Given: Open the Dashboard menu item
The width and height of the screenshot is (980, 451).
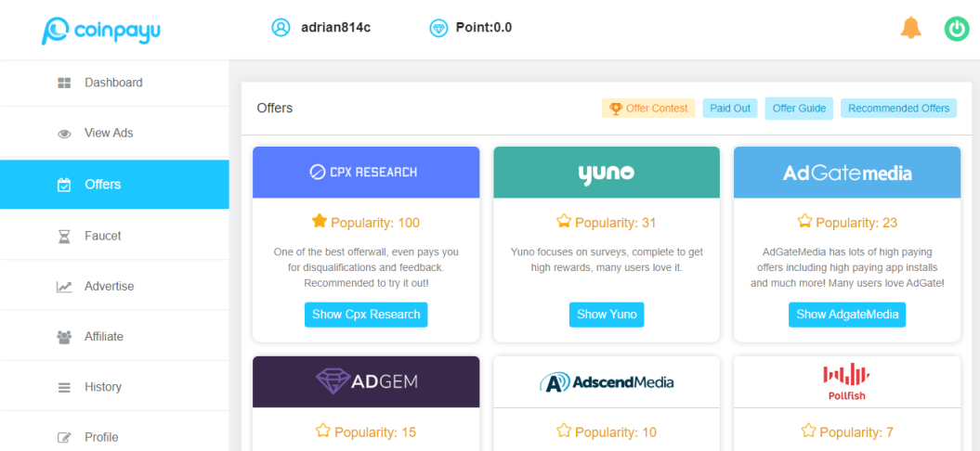Looking at the screenshot, I should (113, 83).
